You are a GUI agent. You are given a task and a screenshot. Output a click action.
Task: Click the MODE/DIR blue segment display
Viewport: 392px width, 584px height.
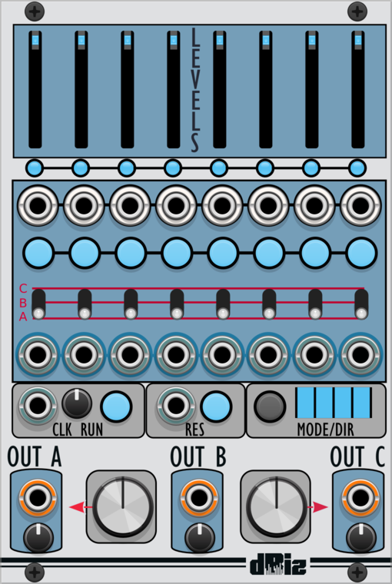coord(334,403)
